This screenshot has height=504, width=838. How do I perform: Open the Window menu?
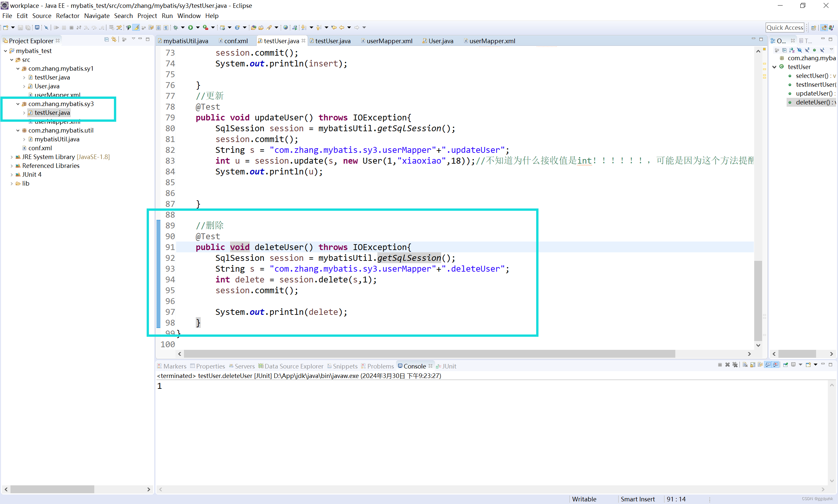coord(189,16)
